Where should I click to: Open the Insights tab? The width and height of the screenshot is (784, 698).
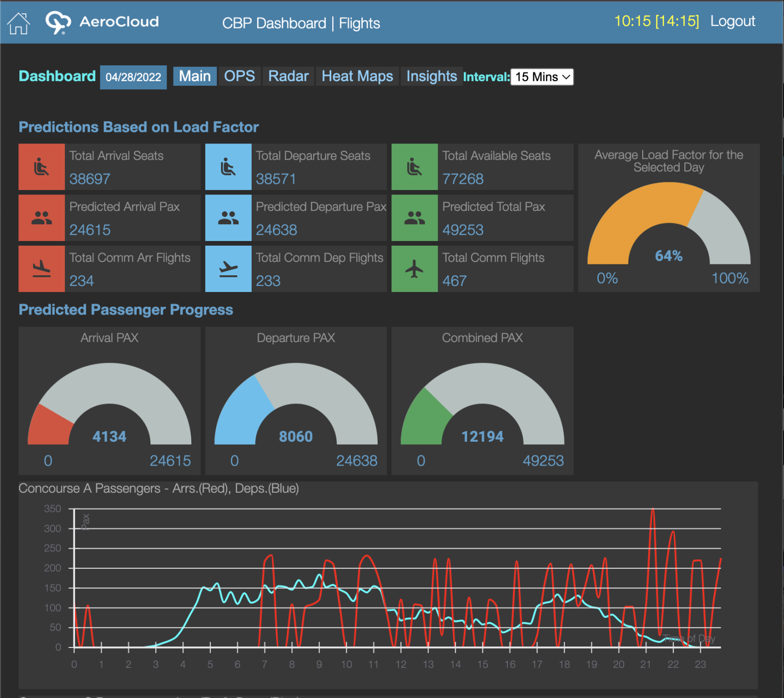pos(431,76)
